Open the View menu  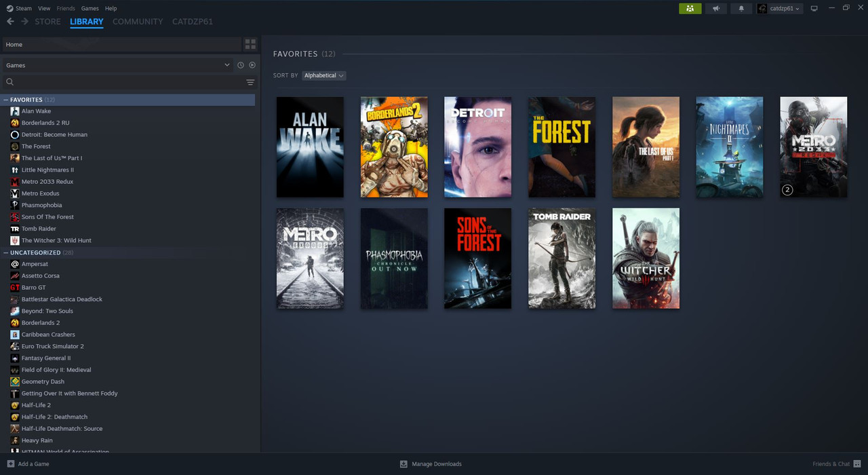click(44, 8)
